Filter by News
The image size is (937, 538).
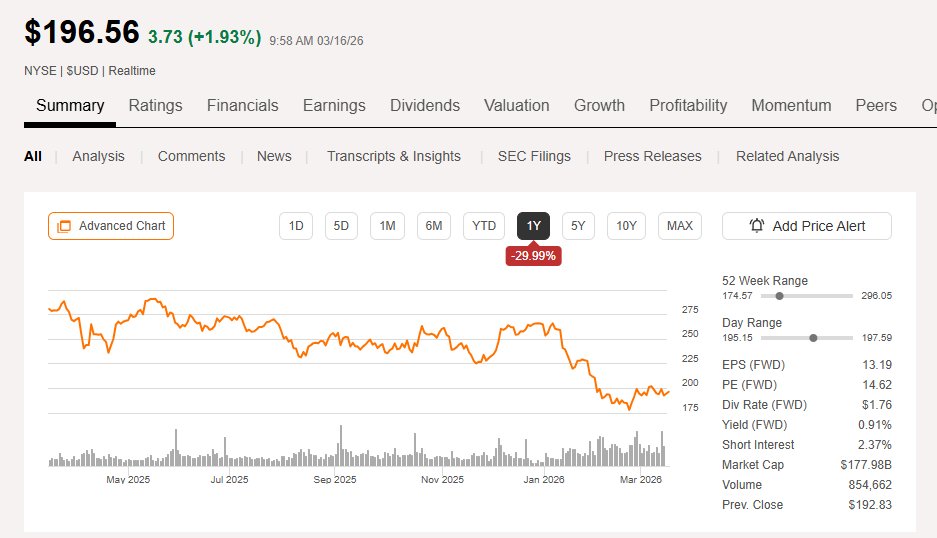274,157
